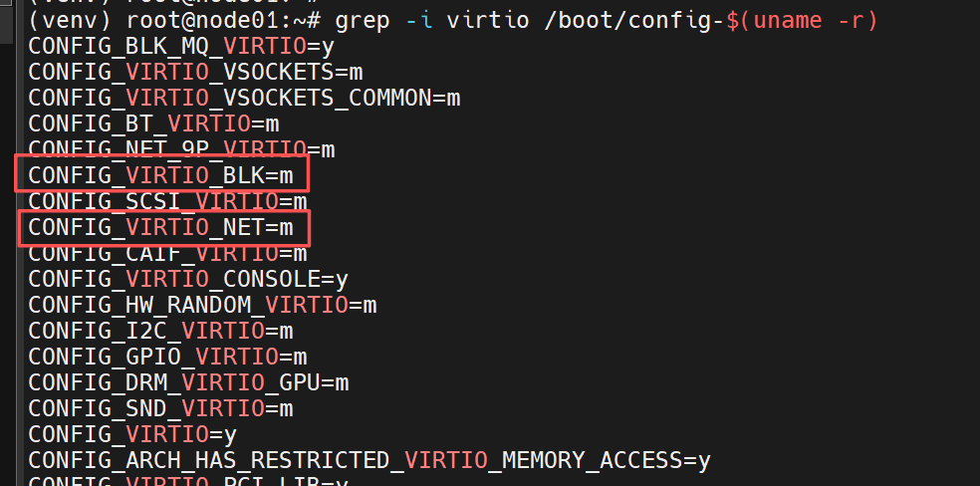Click the CONFIG_SND_VIRTIO=m line
980x486 pixels.
coord(161,408)
